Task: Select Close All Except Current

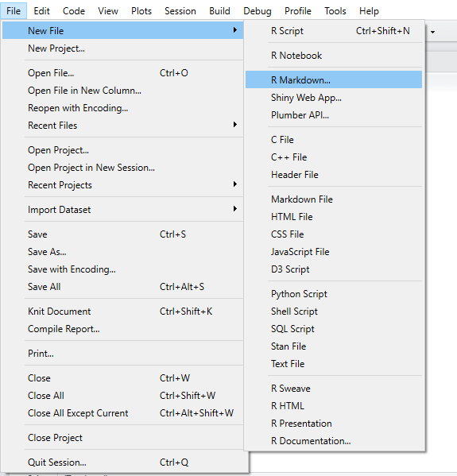Action: point(122,413)
